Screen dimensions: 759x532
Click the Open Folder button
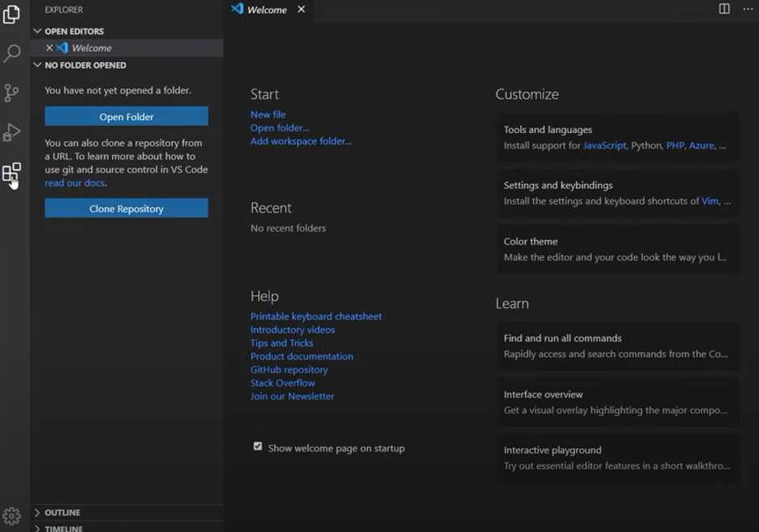tap(127, 117)
